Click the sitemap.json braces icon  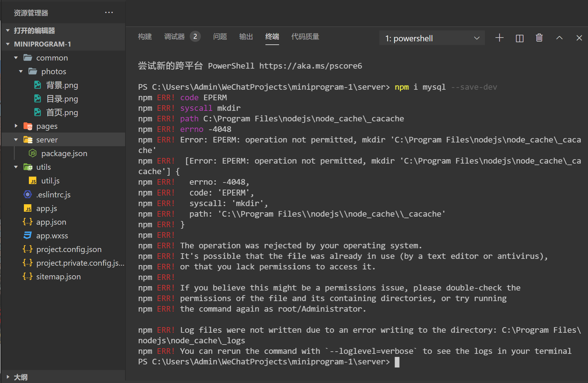28,277
